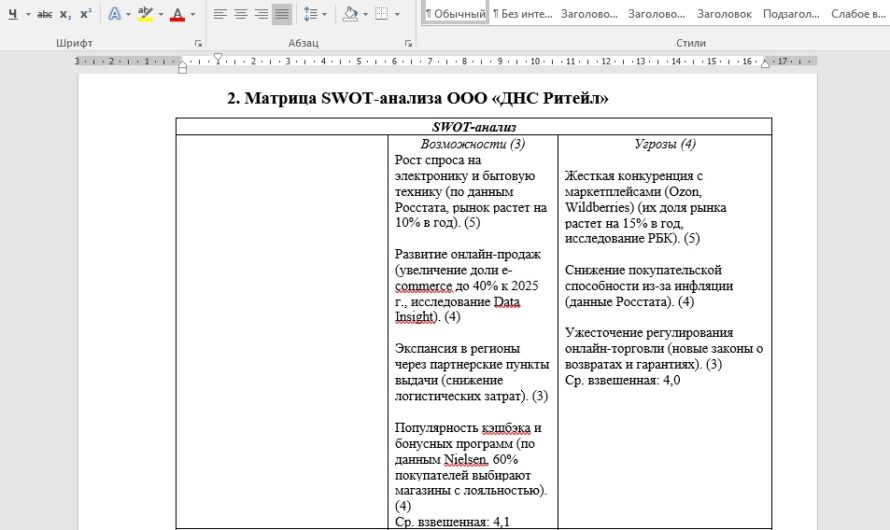Viewport: 890px width, 530px height.
Task: Align text to the right
Action: tap(261, 14)
